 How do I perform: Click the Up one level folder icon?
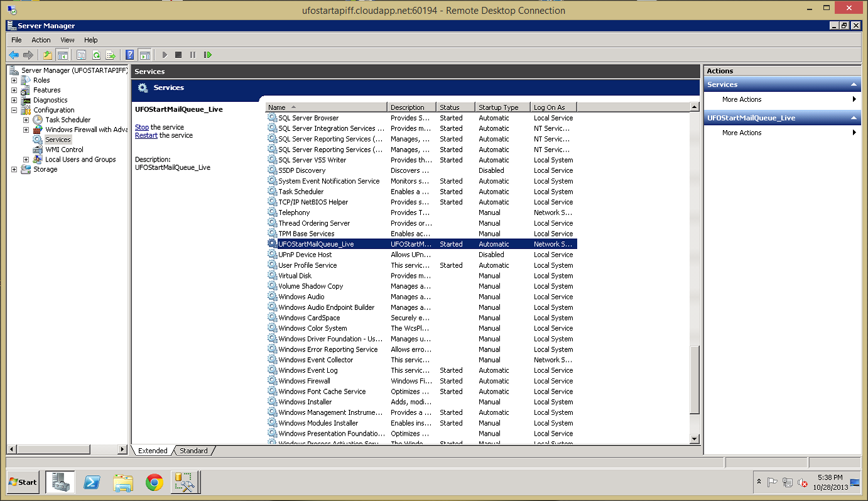click(48, 55)
